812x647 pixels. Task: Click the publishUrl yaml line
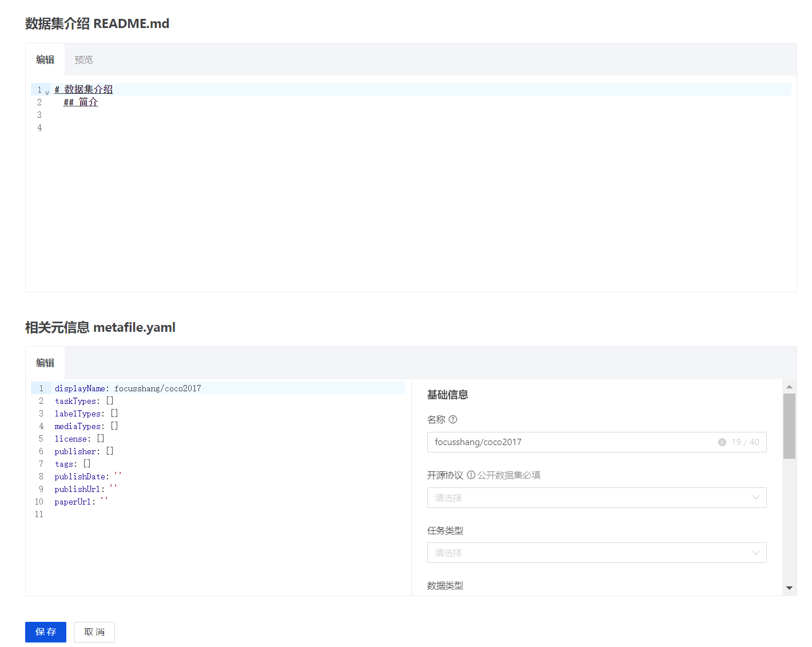pyautogui.click(x=86, y=489)
